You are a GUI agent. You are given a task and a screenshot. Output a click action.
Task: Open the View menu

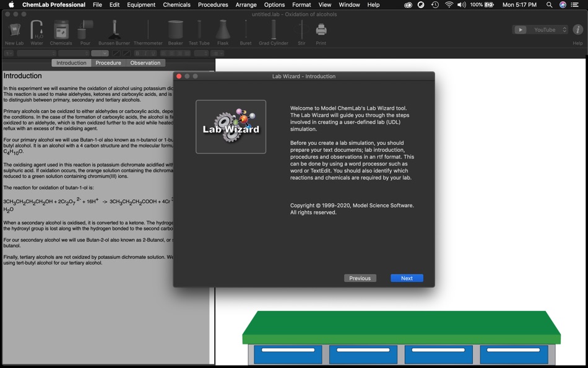click(x=325, y=5)
